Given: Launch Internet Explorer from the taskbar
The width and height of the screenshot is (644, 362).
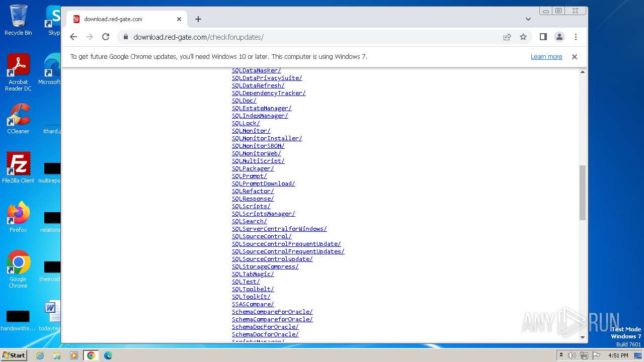Looking at the screenshot, I should pos(40,355).
